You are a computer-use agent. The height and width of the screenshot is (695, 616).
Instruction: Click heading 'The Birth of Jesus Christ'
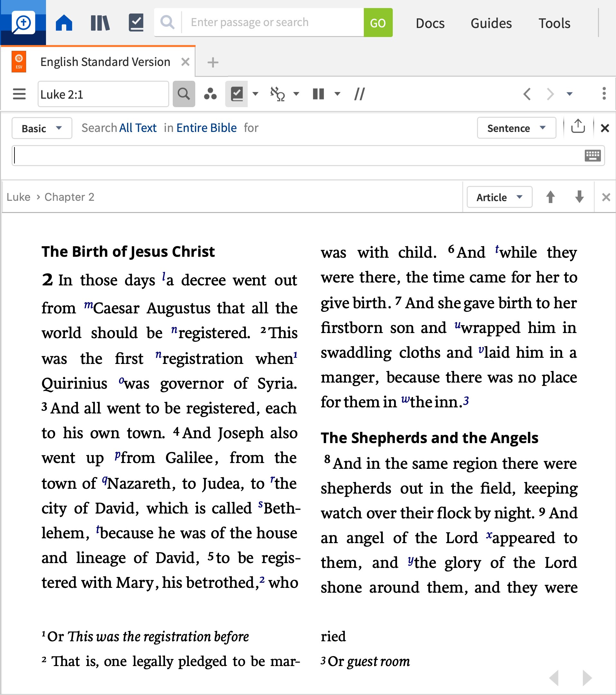pos(128,252)
